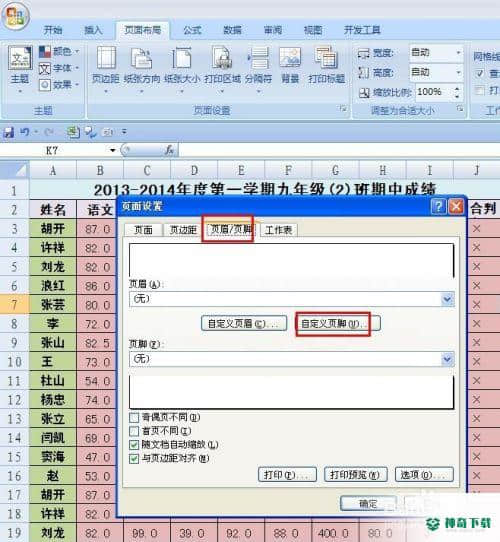Select the 背景 background icon
The image size is (500, 542).
coord(290,66)
